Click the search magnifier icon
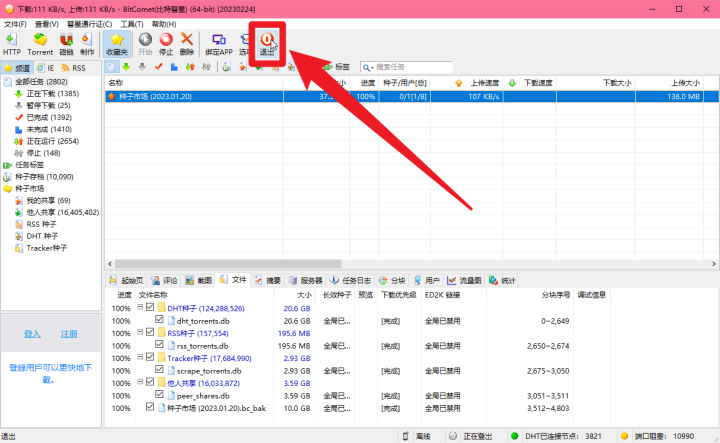Image resolution: width=720 pixels, height=443 pixels. coord(366,67)
